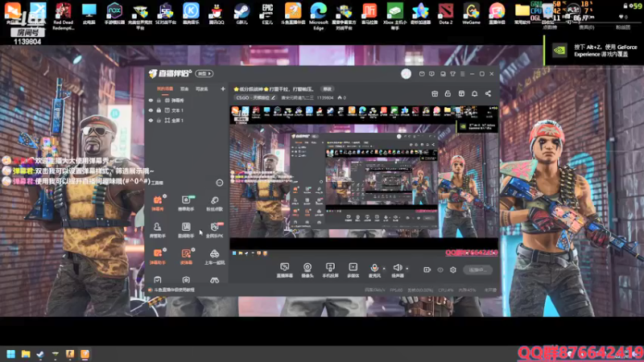Click the FPS:60 status readout
The height and width of the screenshot is (362, 644).
pos(396,290)
